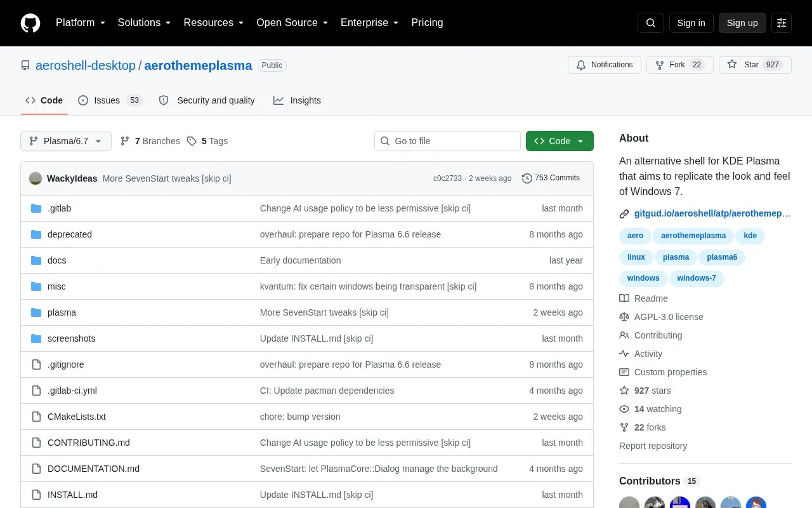Open the 7 Branches link

(150, 141)
